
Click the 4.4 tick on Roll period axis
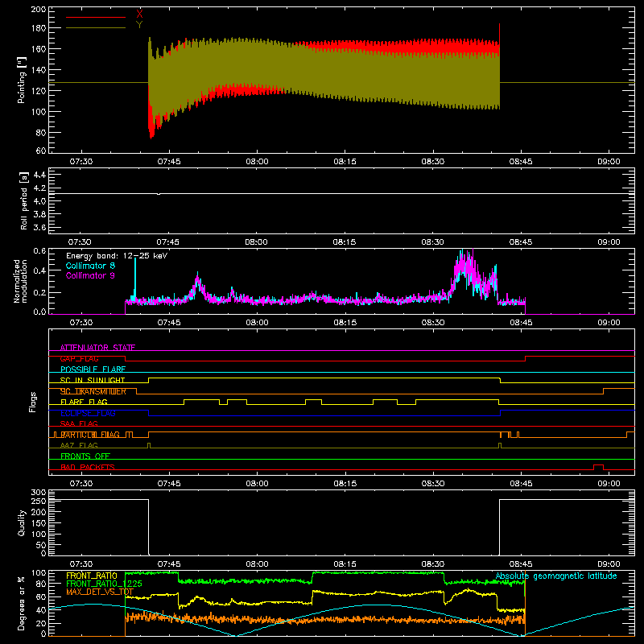pos(39,175)
